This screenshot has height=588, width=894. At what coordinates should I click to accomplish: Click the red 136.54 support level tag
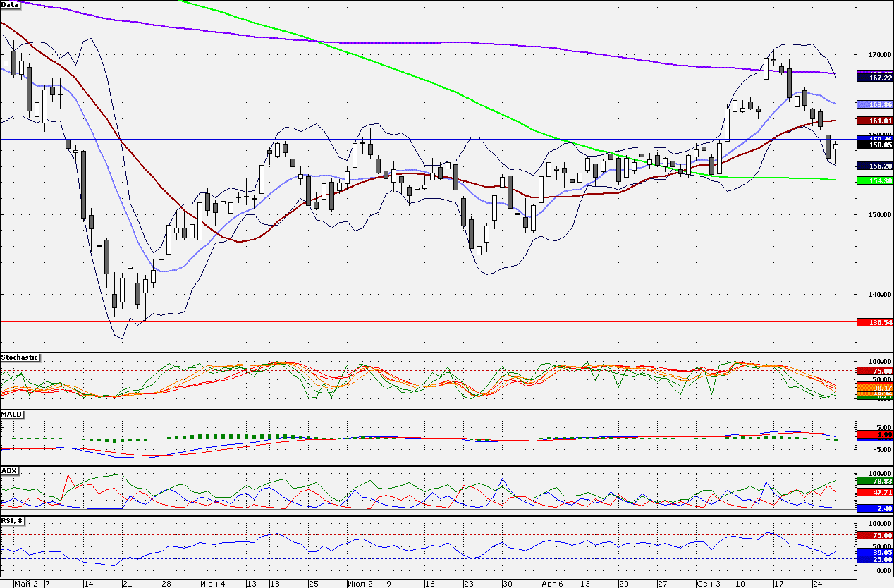click(x=875, y=322)
